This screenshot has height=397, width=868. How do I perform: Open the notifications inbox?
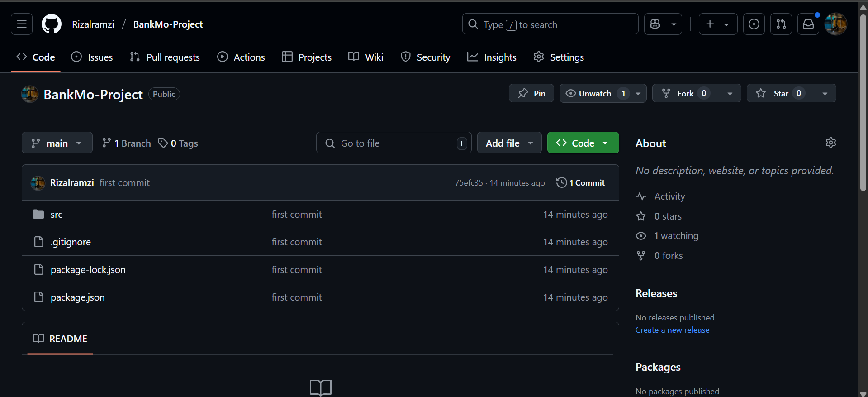[x=808, y=24]
